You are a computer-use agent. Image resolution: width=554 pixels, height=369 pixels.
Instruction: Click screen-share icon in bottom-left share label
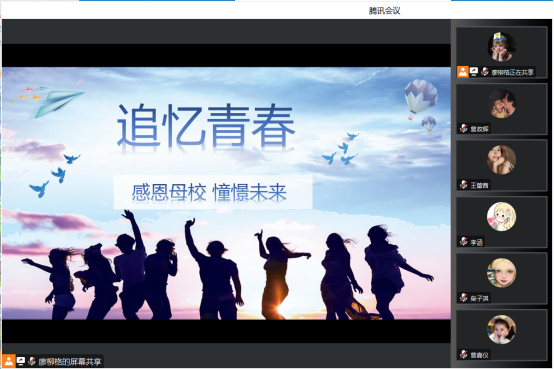point(21,361)
